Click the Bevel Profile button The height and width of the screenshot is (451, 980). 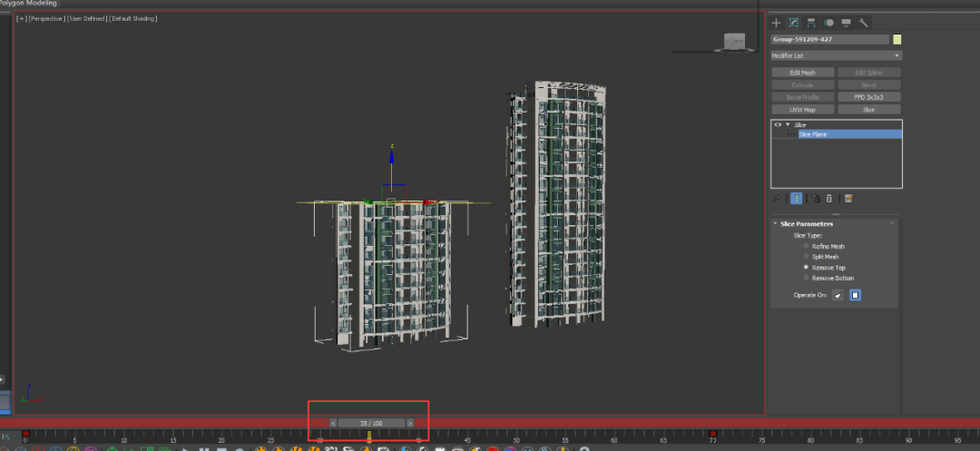(803, 97)
